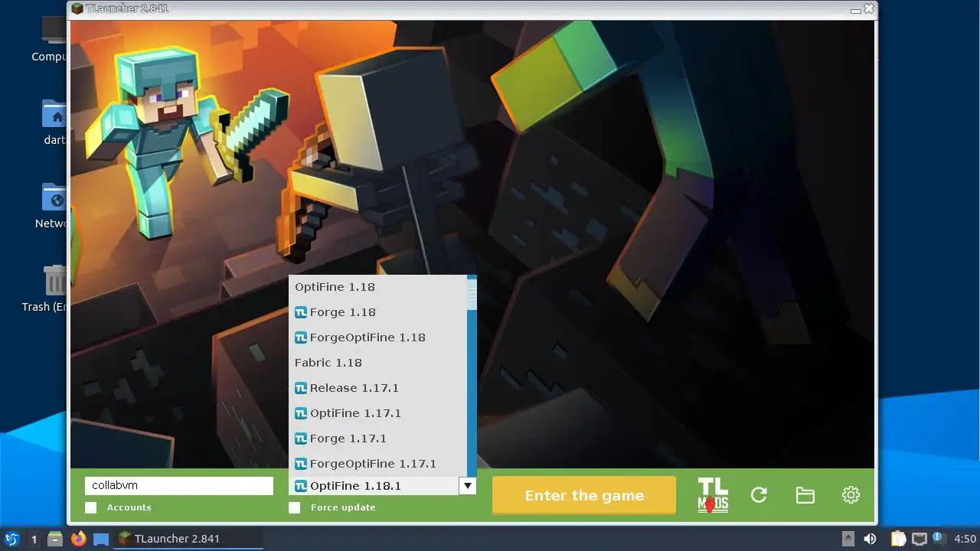Pick Release 1.17.1 version

coord(377,388)
